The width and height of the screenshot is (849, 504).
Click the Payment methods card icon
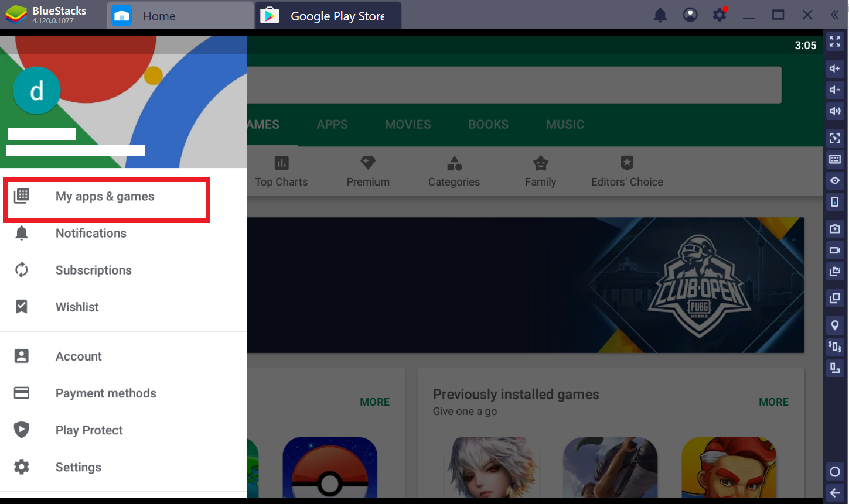pos(22,393)
